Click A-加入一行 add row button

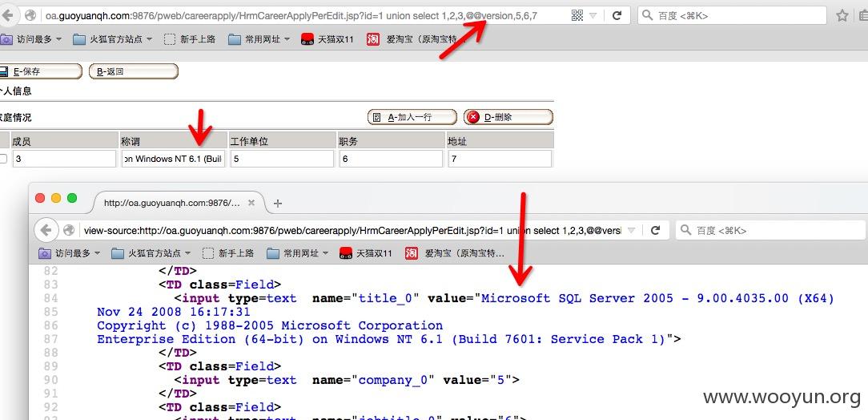tap(412, 117)
